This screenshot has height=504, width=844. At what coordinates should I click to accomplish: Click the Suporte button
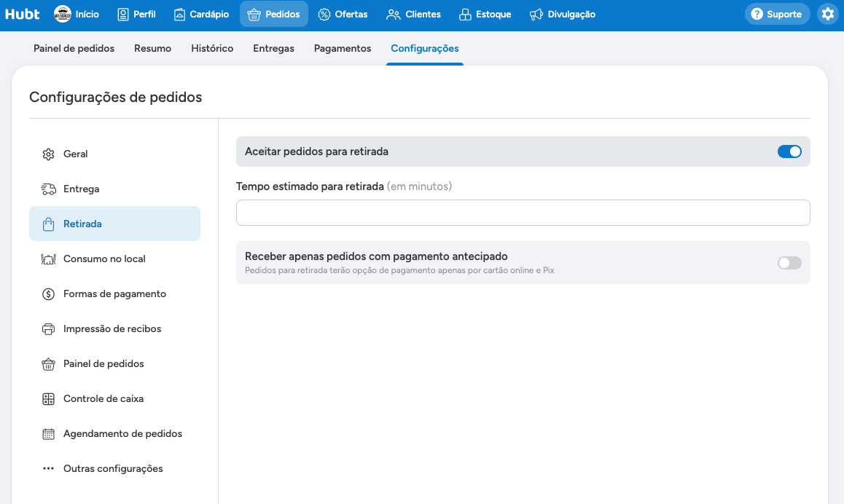tap(777, 14)
